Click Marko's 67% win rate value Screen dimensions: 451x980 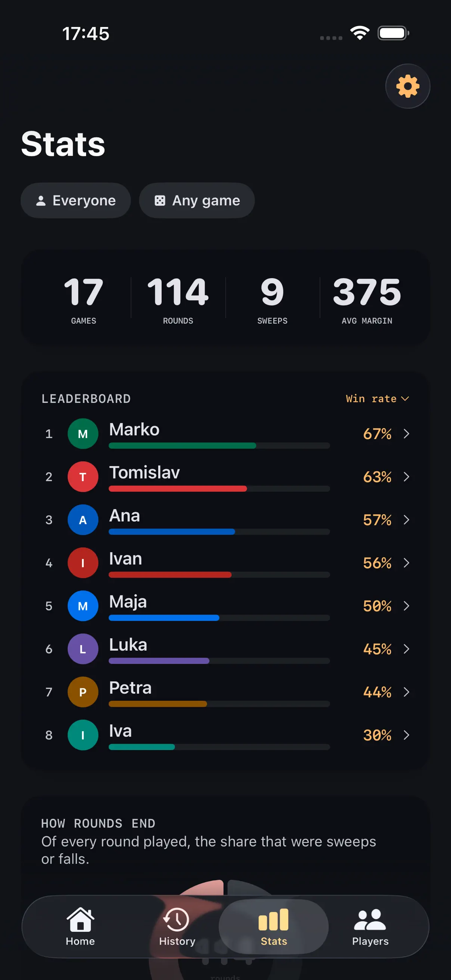click(377, 434)
